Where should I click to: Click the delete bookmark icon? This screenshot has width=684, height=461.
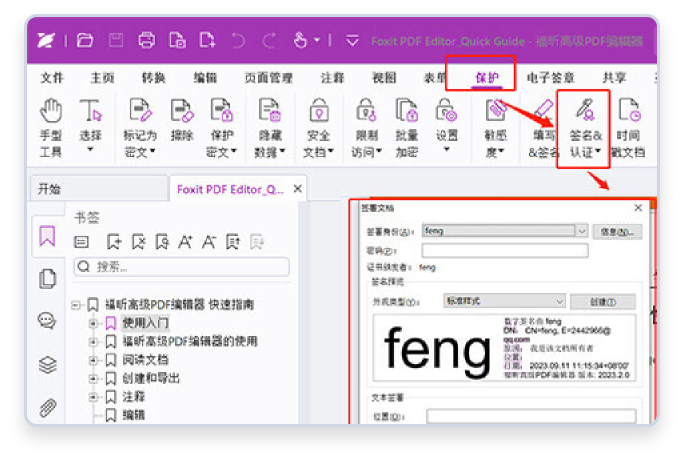pyautogui.click(x=139, y=242)
